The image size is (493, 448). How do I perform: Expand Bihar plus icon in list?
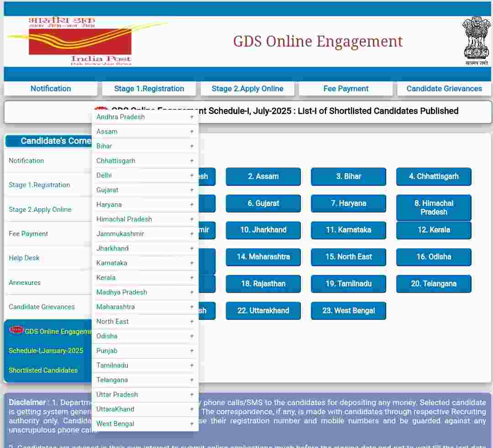(191, 146)
